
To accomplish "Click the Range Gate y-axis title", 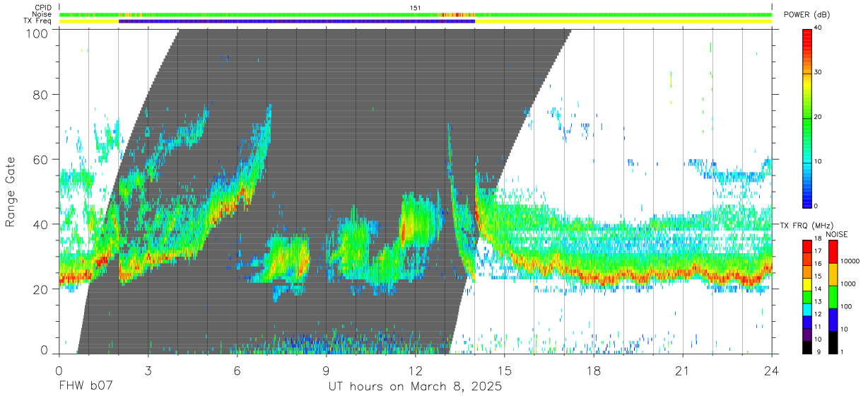I will (x=11, y=191).
